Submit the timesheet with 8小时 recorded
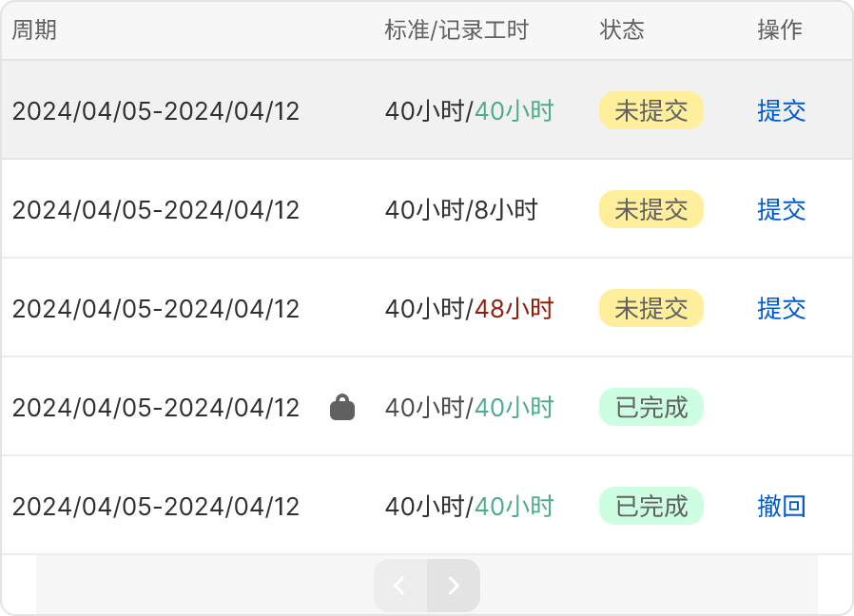The image size is (854, 616). pos(782,210)
